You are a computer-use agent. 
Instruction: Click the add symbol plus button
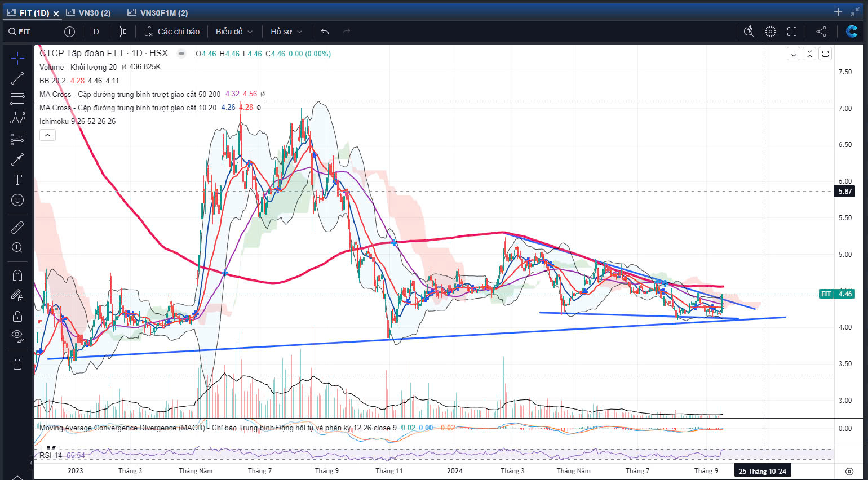[69, 32]
